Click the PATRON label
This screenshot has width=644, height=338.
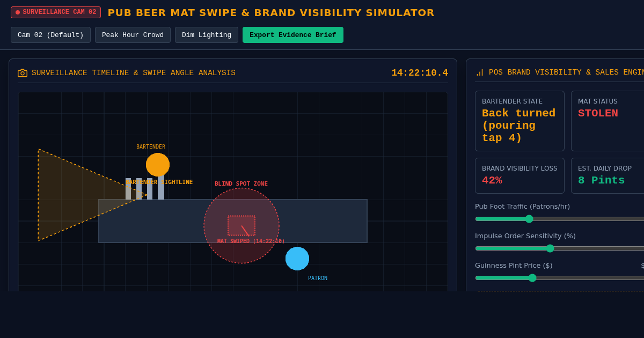[x=318, y=278]
